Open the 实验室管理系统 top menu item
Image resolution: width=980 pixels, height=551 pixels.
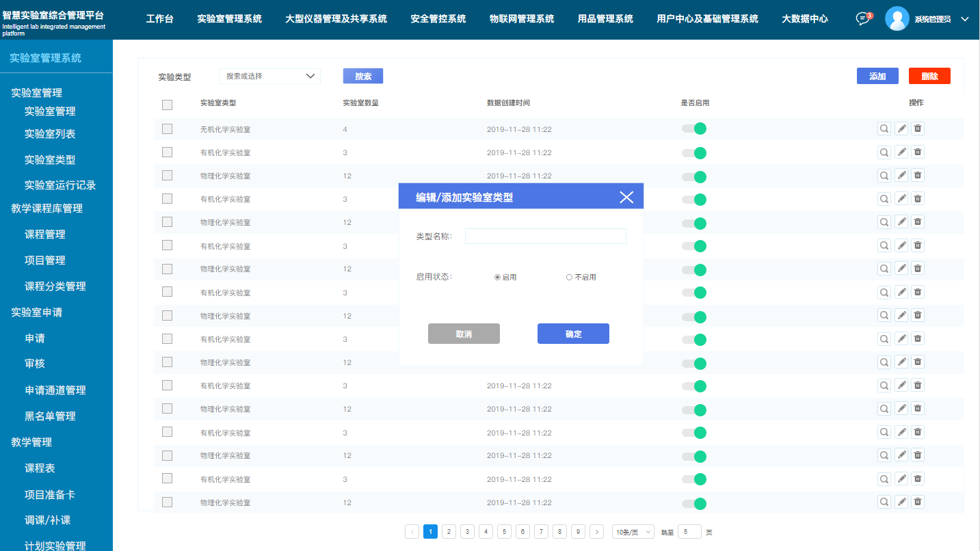pos(229,19)
